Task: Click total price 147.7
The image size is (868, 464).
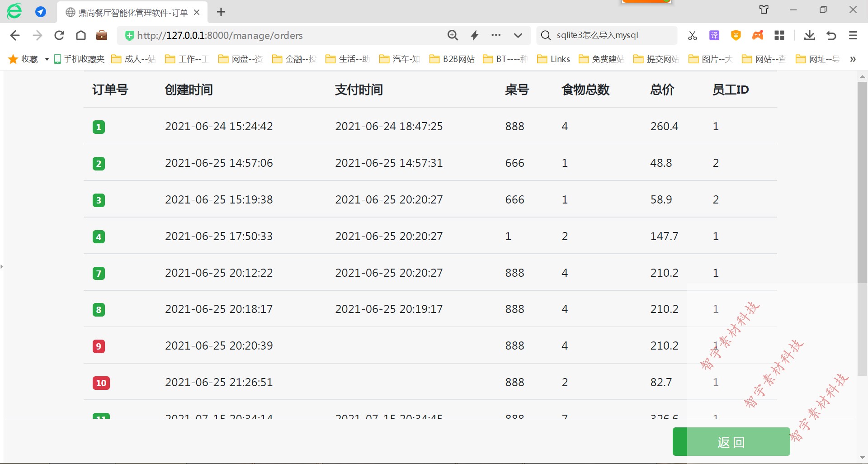Action: [x=664, y=236]
